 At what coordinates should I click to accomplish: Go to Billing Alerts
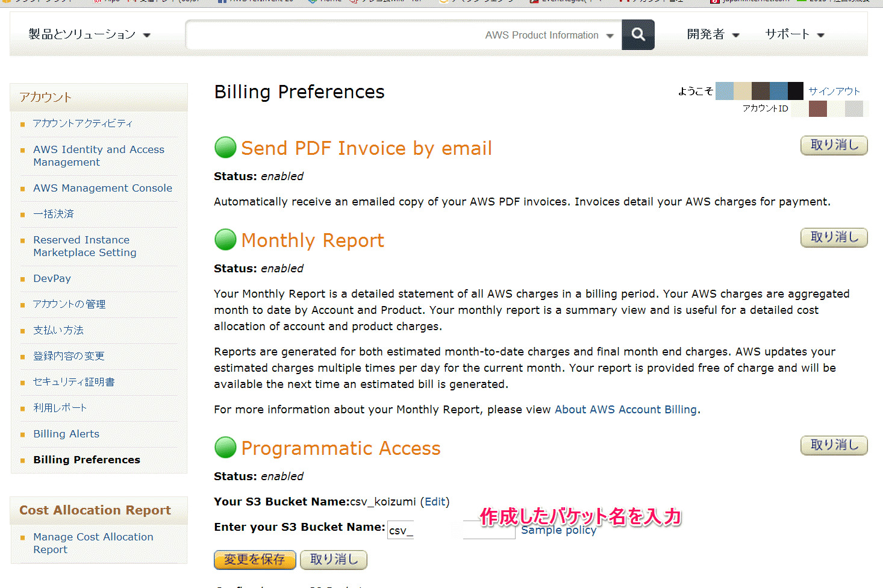pos(66,434)
